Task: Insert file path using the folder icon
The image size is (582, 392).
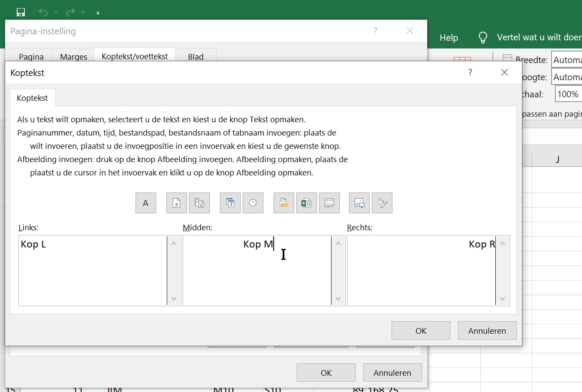Action: pos(284,203)
